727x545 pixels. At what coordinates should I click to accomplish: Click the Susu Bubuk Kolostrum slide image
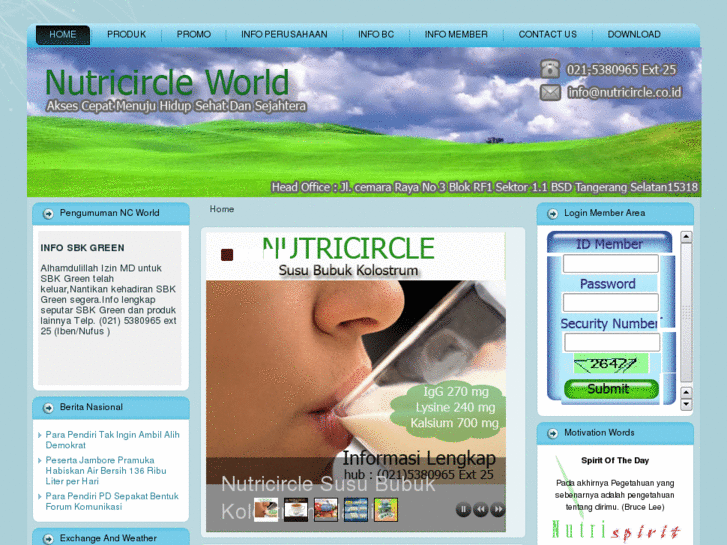coord(356,382)
